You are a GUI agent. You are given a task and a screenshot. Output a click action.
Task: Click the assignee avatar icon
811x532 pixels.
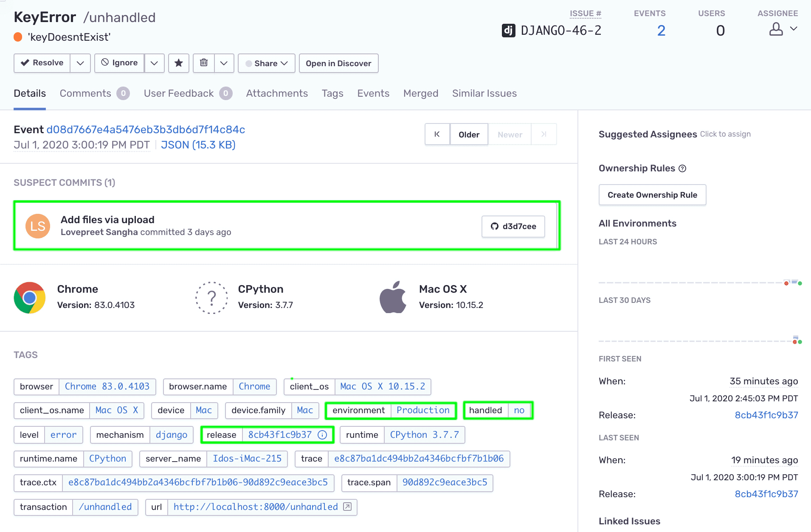tap(776, 28)
